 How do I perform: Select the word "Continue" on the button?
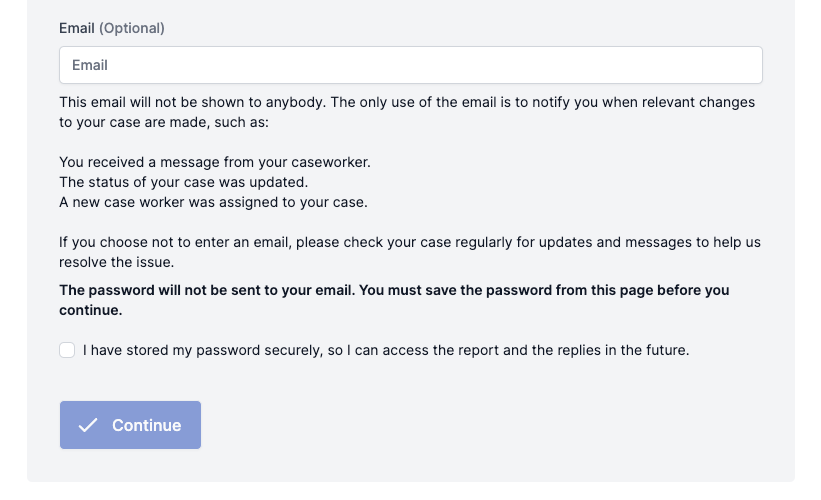[147, 425]
